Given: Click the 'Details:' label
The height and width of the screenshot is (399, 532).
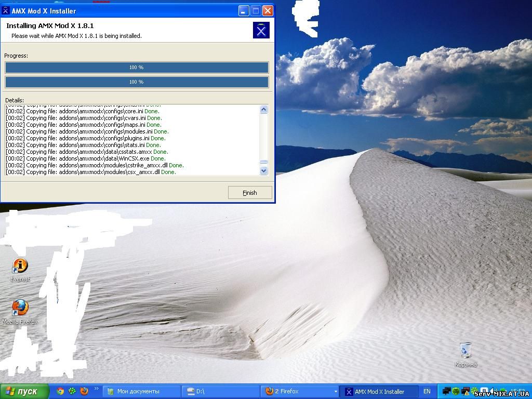Looking at the screenshot, I should click(x=15, y=100).
